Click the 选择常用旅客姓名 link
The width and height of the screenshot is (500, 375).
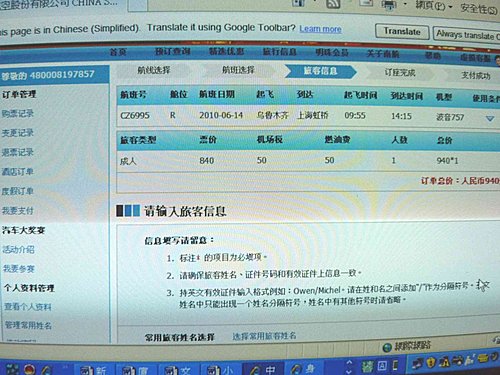click(x=264, y=336)
